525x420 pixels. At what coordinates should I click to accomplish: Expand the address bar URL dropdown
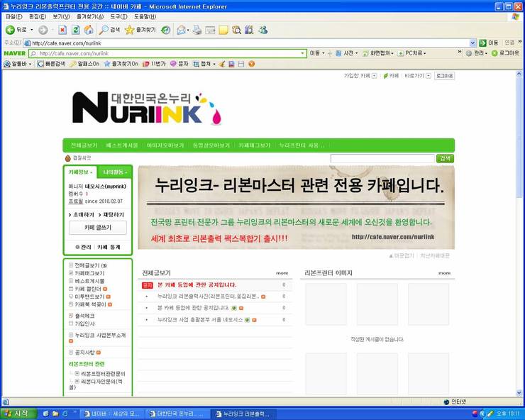pyautogui.click(x=472, y=43)
